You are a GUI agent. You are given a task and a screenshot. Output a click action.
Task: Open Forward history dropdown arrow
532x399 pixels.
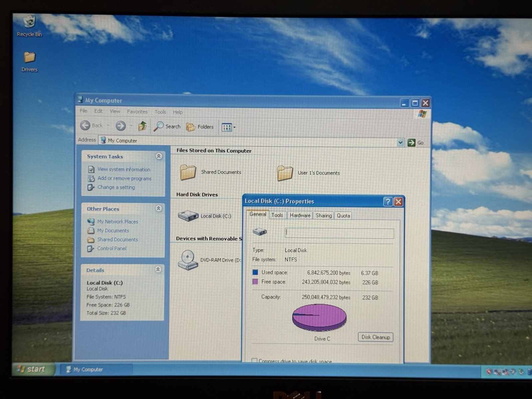pos(131,126)
